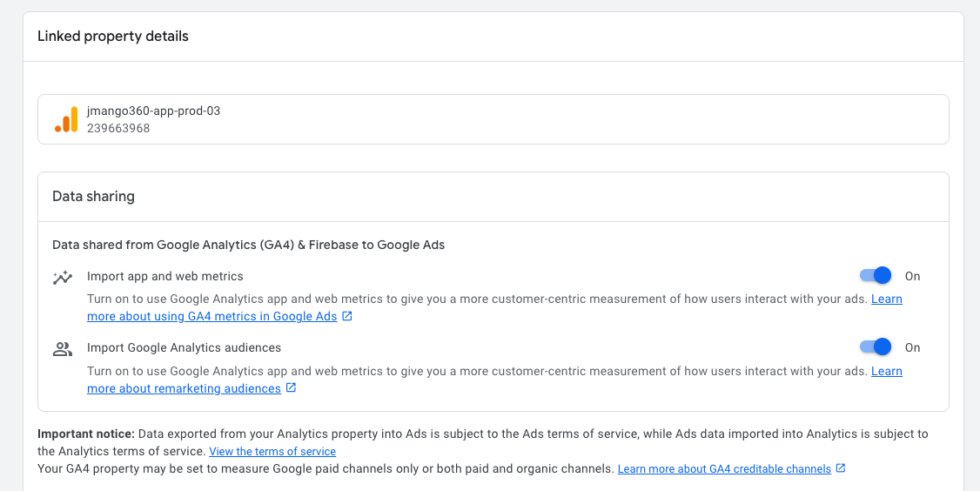Open View the terms of service link
980x491 pixels.
(x=272, y=452)
